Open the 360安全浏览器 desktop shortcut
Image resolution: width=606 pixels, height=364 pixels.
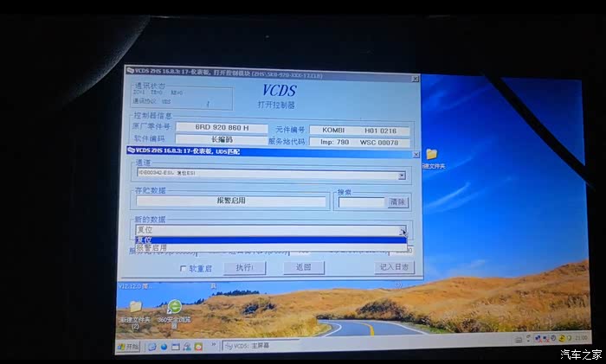[x=174, y=308]
